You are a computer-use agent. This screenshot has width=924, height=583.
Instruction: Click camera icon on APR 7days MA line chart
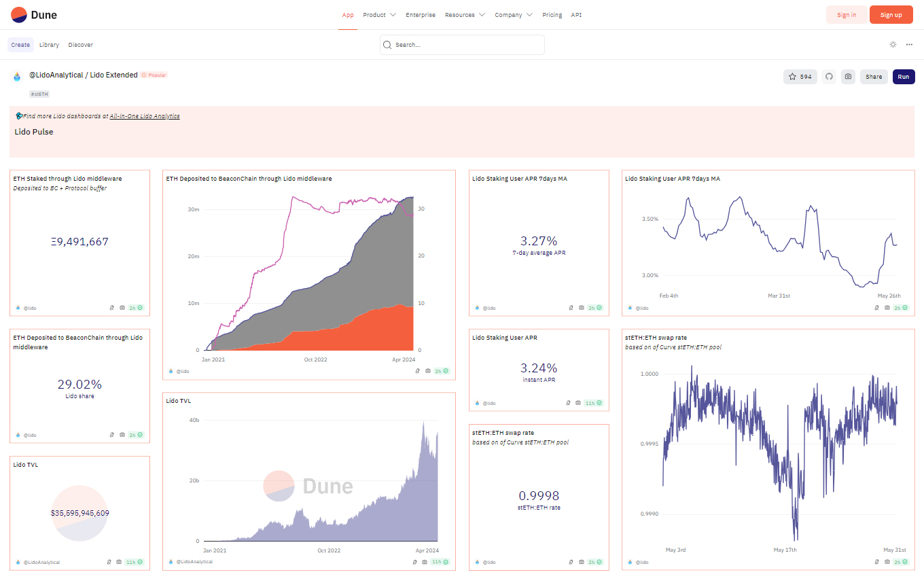887,308
